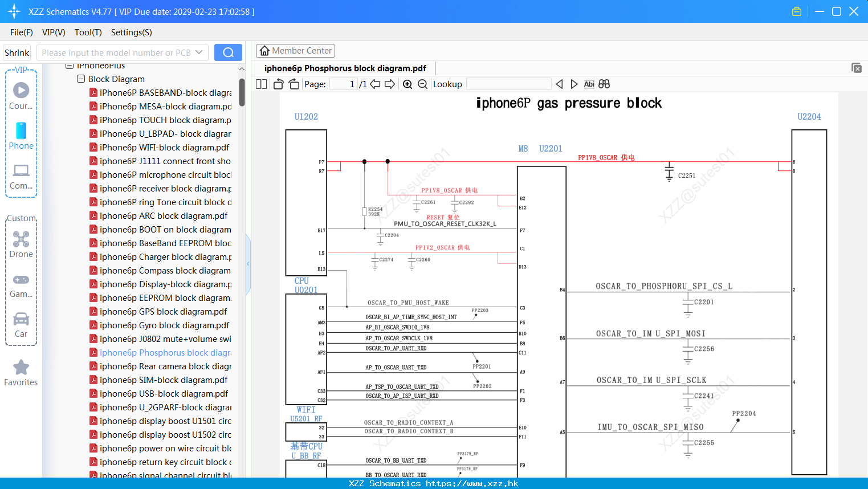Open iPhone6p MESA-block diagram file

[161, 107]
